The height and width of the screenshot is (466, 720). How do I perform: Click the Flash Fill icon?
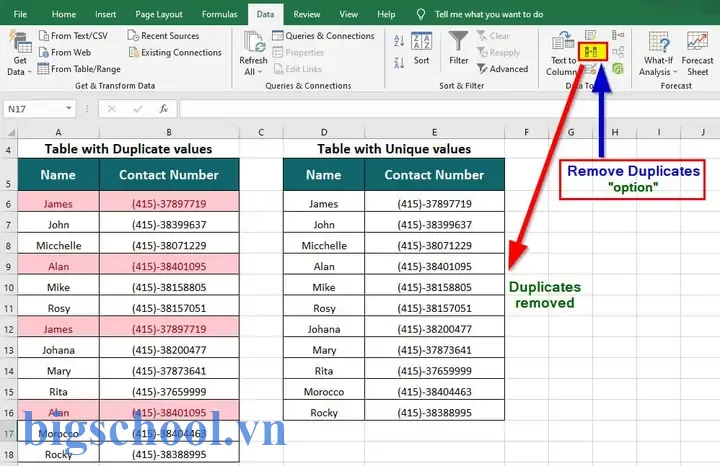pos(591,35)
